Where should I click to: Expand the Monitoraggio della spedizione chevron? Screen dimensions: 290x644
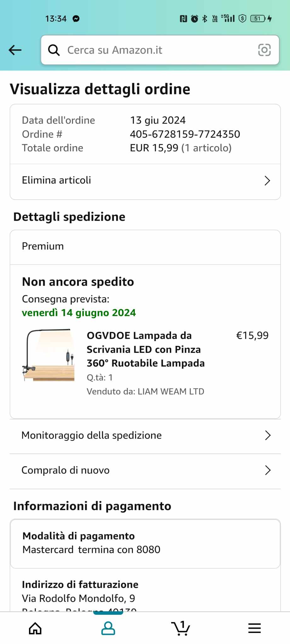[x=268, y=436]
